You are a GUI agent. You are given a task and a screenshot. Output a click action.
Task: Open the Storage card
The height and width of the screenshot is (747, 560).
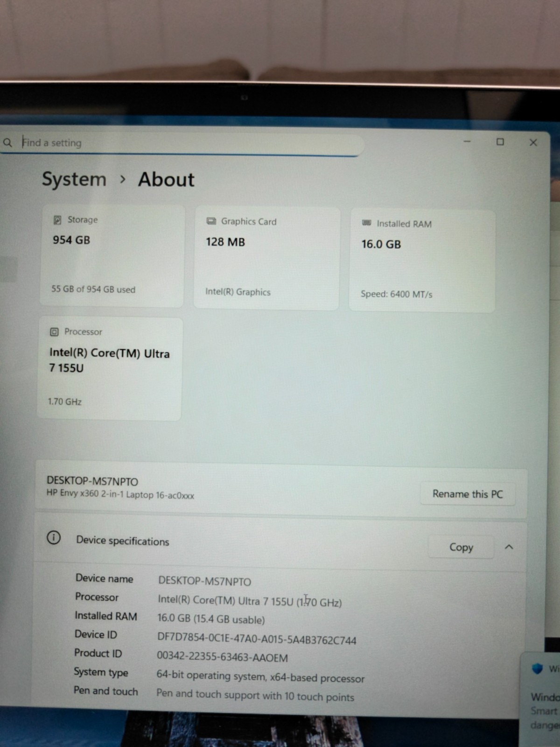pyautogui.click(x=112, y=255)
